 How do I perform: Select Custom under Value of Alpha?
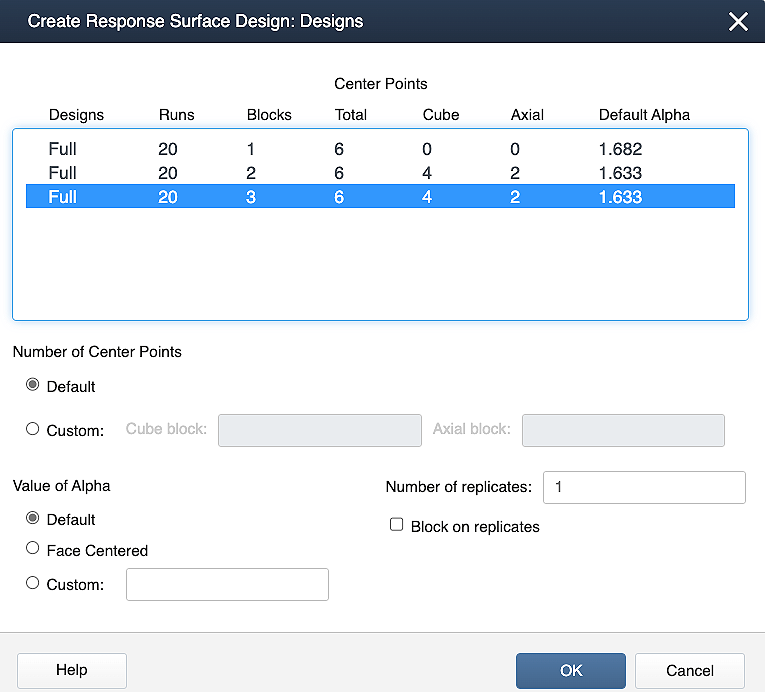pyautogui.click(x=33, y=583)
